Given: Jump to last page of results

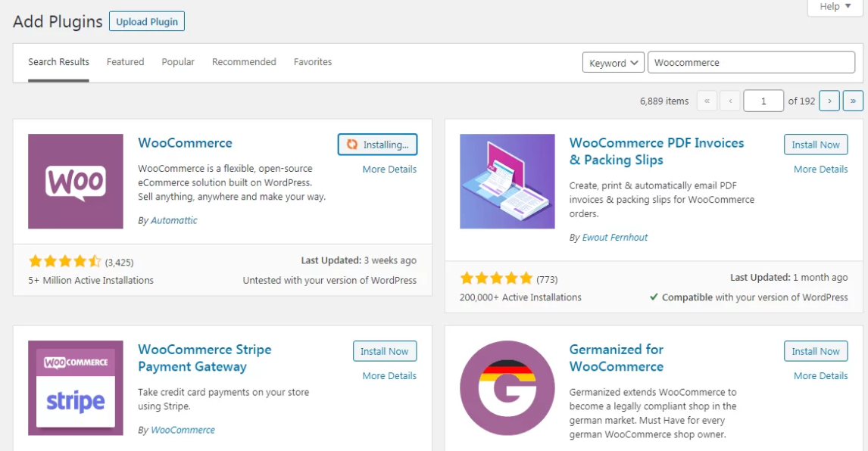Looking at the screenshot, I should coord(853,101).
